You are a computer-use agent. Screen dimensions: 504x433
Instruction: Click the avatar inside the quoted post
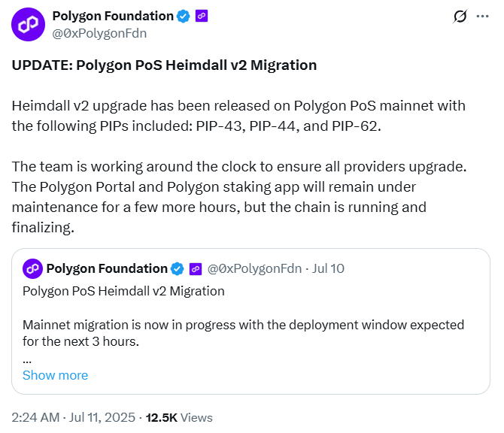coord(32,268)
